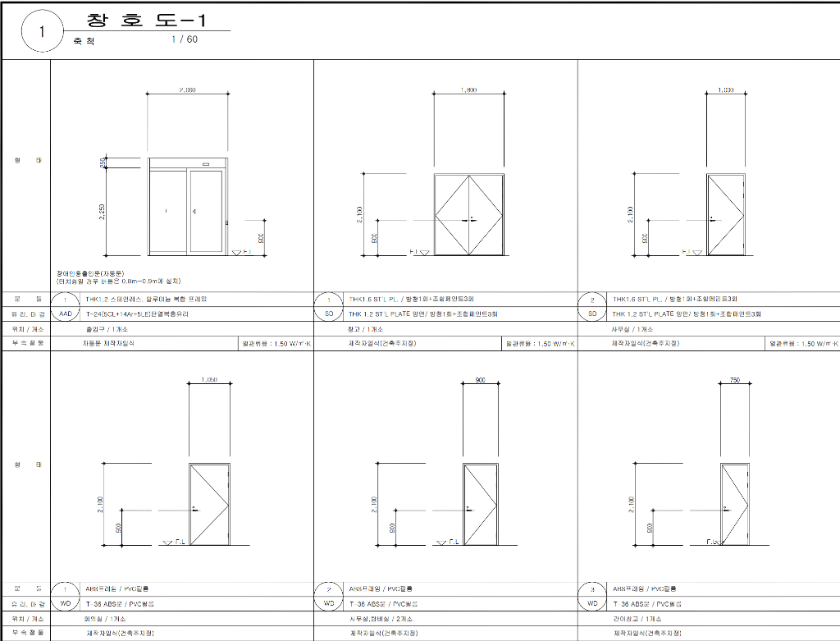This screenshot has height=641, width=840.
Task: Select the 750-wide ABS door elevation
Action: (x=734, y=504)
